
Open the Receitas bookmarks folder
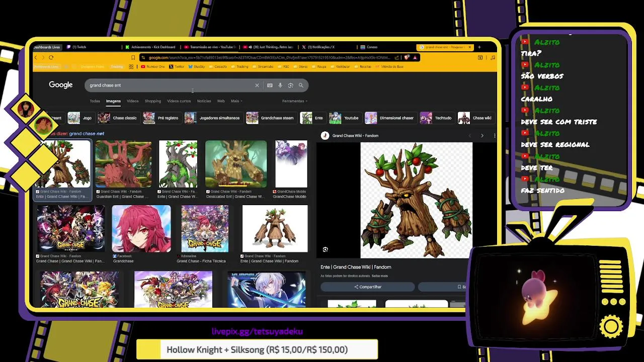pos(363,66)
